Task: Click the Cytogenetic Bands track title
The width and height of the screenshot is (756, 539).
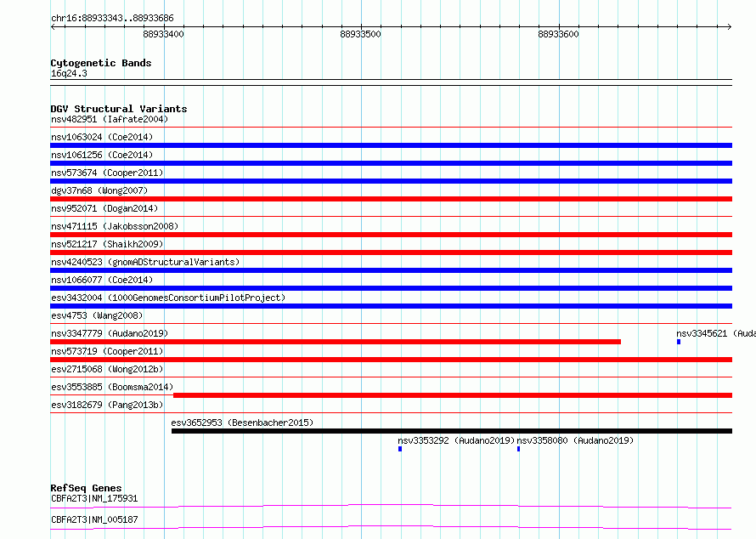Action: tap(101, 63)
